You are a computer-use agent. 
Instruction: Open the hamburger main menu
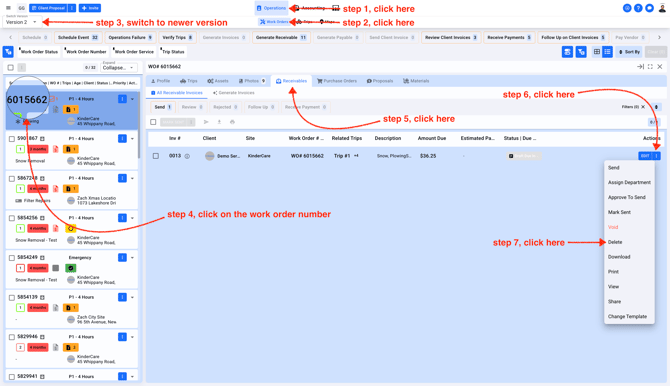[8, 8]
